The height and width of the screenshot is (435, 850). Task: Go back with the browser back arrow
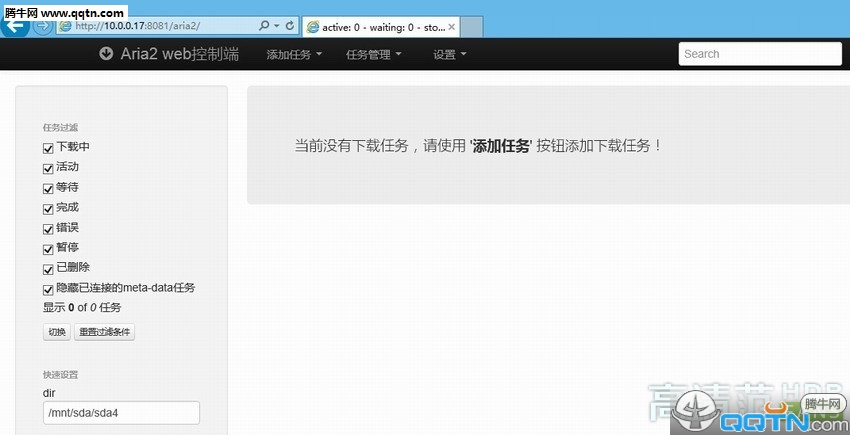(x=15, y=25)
